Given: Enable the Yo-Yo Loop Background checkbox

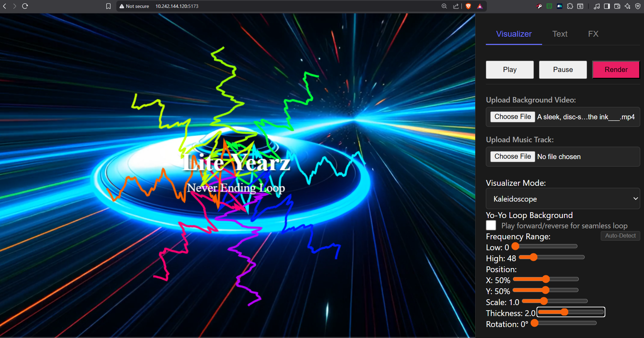Looking at the screenshot, I should pyautogui.click(x=491, y=225).
